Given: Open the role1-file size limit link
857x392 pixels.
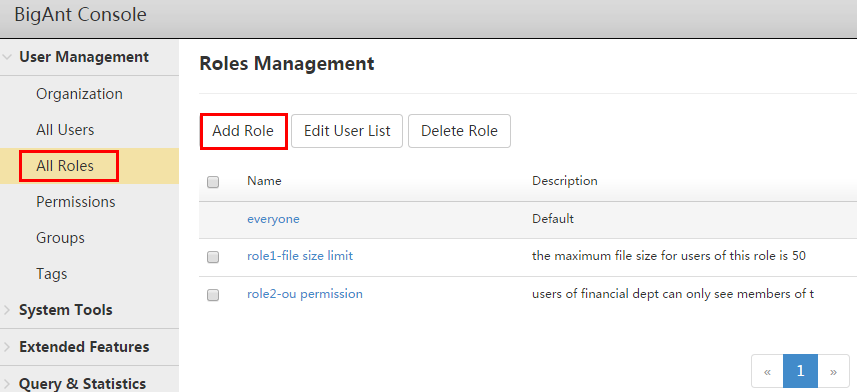Looking at the screenshot, I should coord(300,256).
